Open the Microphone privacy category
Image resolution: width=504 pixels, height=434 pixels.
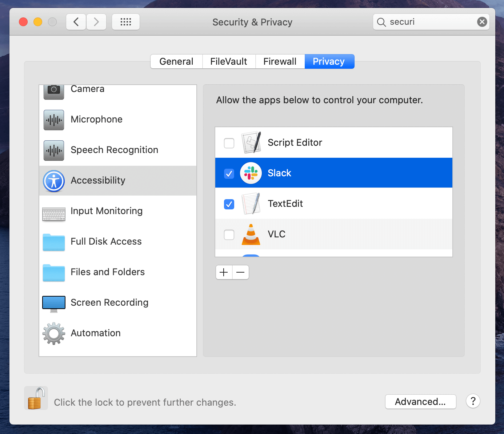point(96,120)
